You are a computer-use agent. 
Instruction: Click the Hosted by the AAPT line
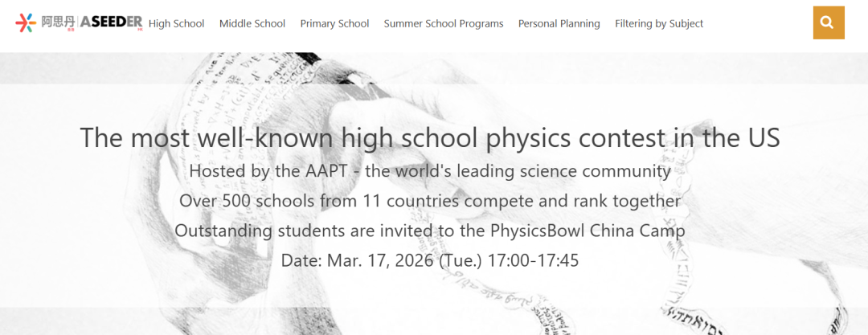coord(429,170)
